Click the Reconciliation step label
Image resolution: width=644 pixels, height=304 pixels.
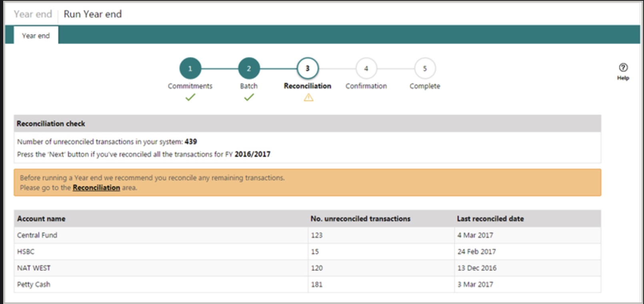[x=308, y=86]
